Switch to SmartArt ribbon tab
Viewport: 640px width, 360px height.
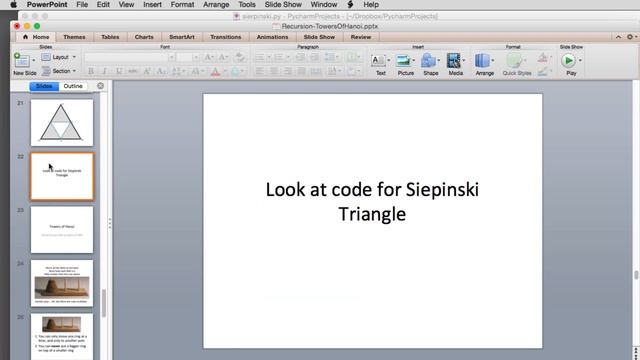(182, 37)
